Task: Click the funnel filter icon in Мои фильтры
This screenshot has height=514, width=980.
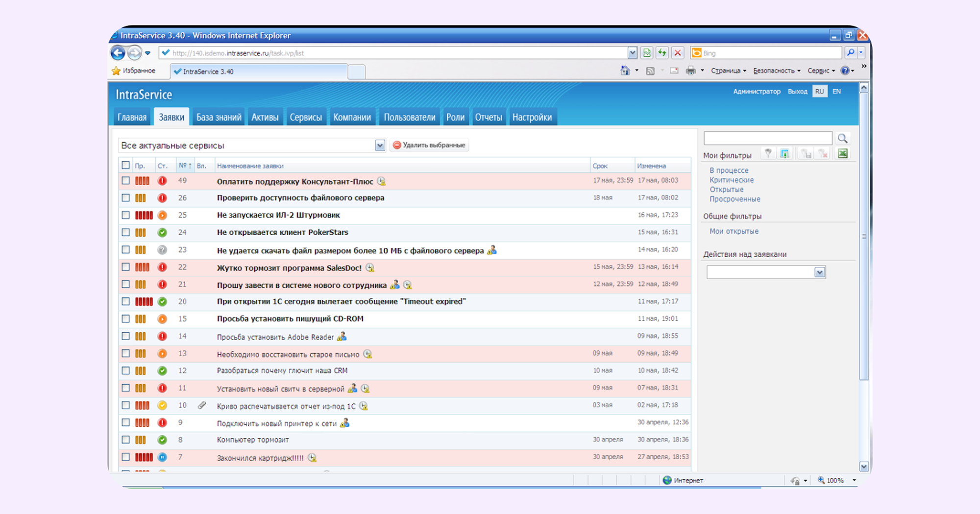Action: click(x=768, y=154)
